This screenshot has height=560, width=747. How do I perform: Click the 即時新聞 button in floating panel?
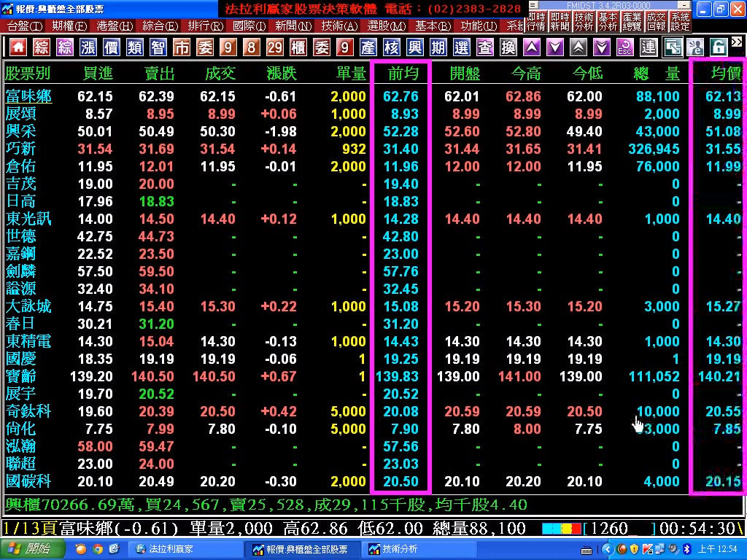560,21
